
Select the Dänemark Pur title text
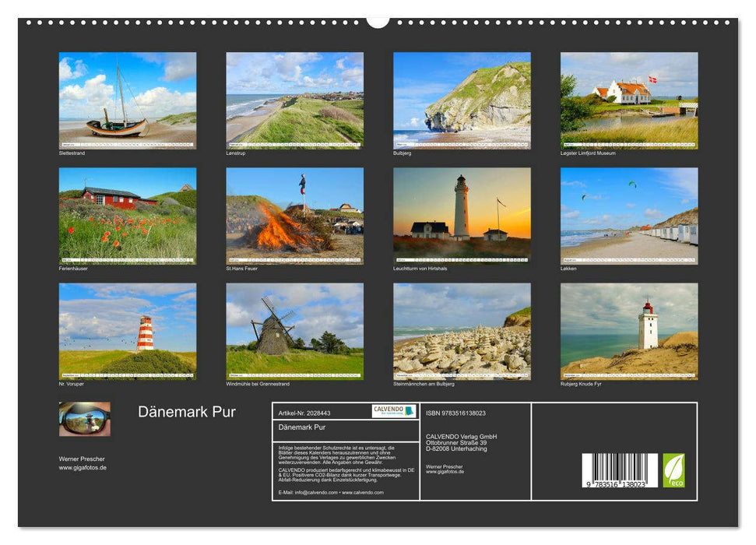[x=188, y=412]
